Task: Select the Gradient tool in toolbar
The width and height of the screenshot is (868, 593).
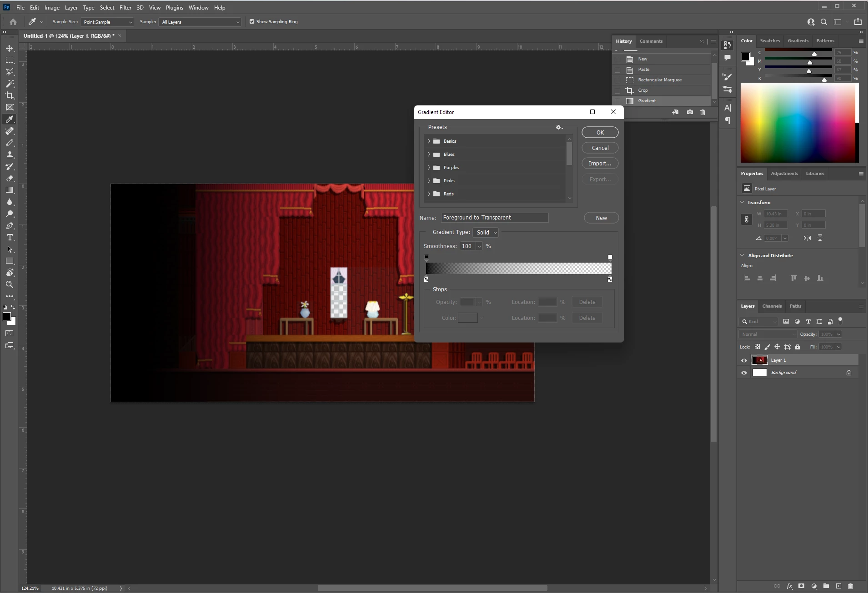Action: coord(10,190)
